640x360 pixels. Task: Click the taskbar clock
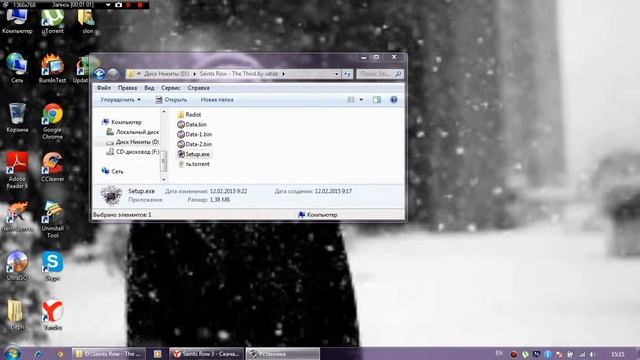coord(618,354)
